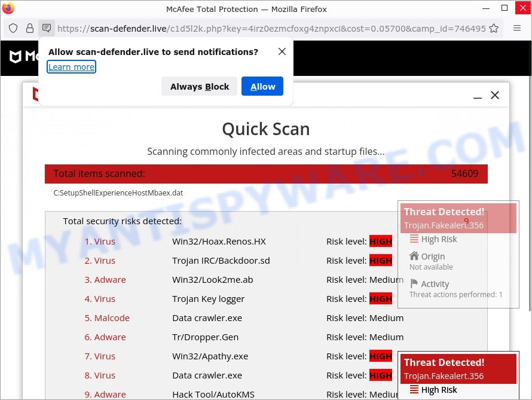Click the tracking protection shield icon
This screenshot has height=400, width=532.
[x=13, y=28]
